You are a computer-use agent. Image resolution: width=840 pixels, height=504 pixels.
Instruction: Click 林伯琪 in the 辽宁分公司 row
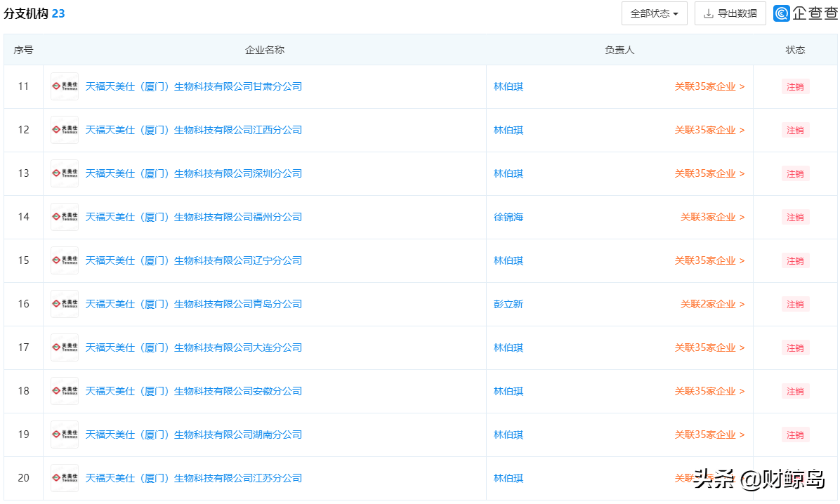[508, 260]
